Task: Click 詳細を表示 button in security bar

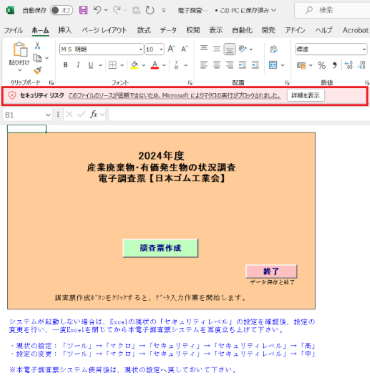Action: pyautogui.click(x=306, y=96)
